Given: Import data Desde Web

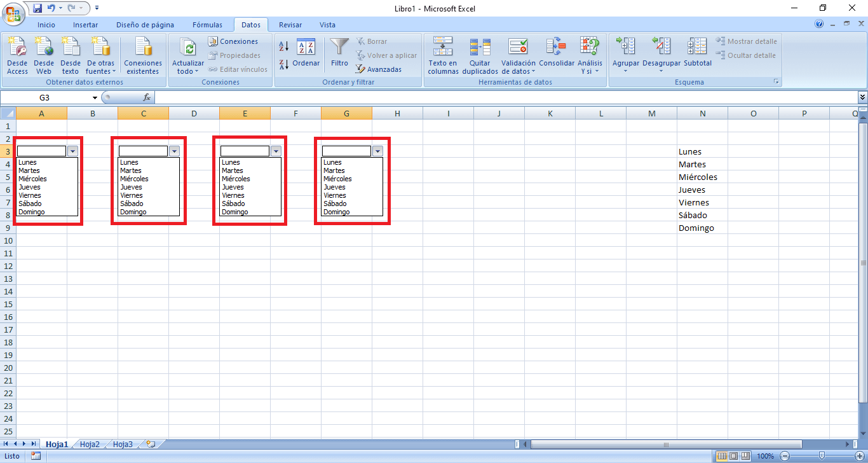Looking at the screenshot, I should 44,56.
